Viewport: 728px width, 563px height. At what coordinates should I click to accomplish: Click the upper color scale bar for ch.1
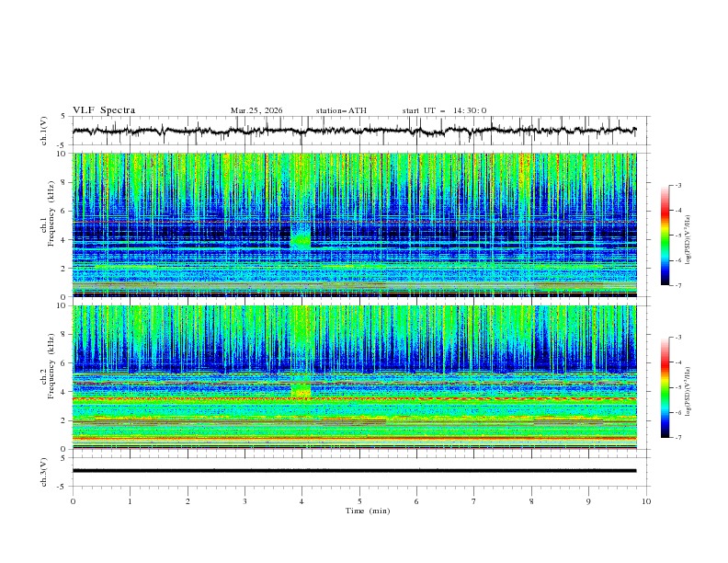point(665,236)
